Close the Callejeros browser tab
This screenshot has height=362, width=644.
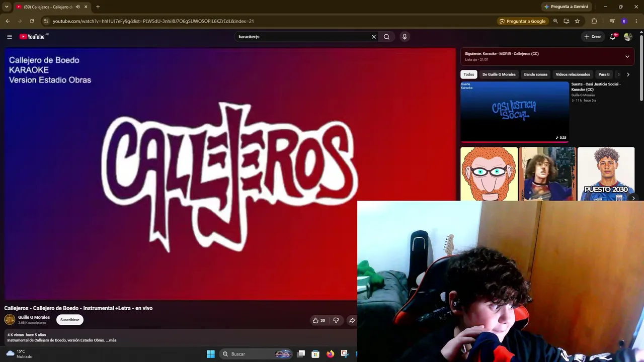(x=86, y=7)
